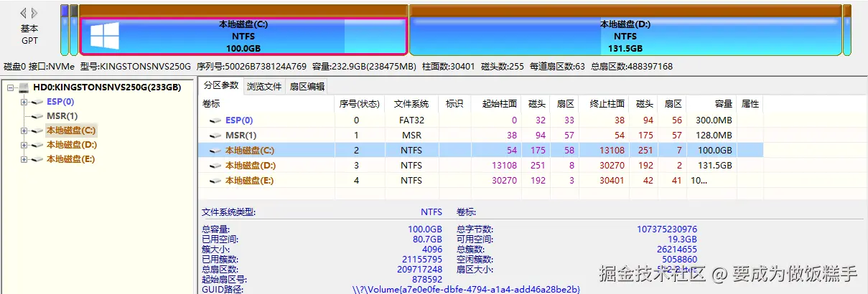Select MSR(1) in the left tree
The height and width of the screenshot is (294, 868).
62,116
